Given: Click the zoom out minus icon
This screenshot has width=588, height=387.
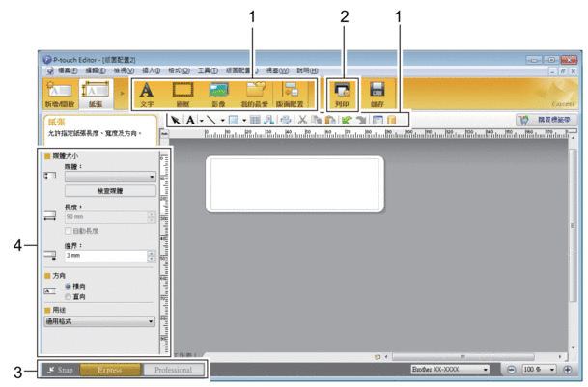Looking at the screenshot, I should (x=511, y=370).
